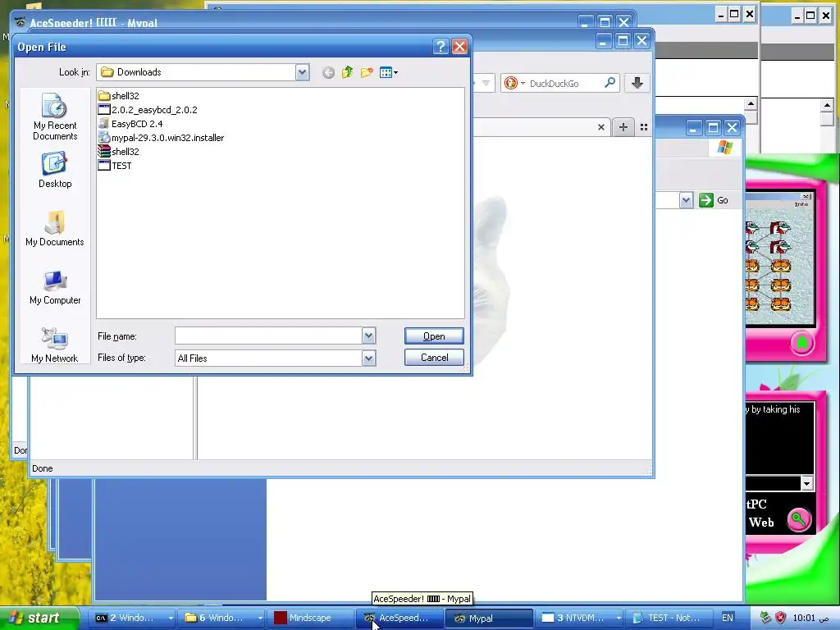Image resolution: width=840 pixels, height=630 pixels.
Task: Switch to Mindscape taskbar button
Action: pyautogui.click(x=311, y=618)
